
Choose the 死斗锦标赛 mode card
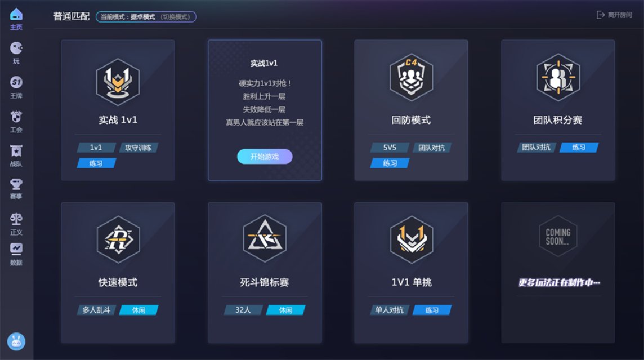tap(265, 273)
